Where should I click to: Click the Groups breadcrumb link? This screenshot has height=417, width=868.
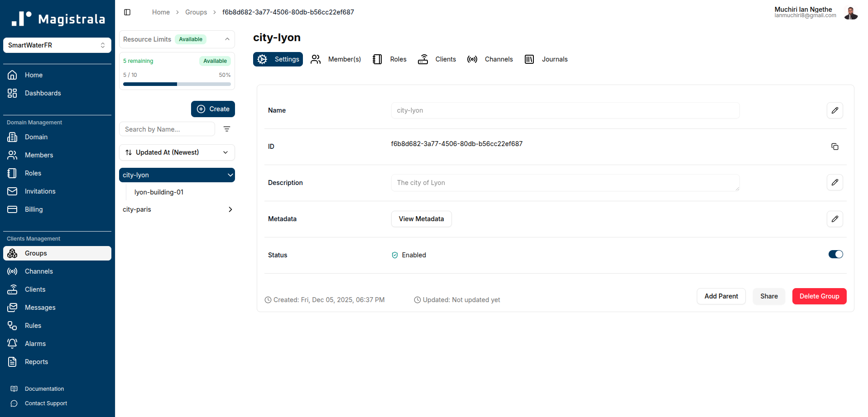(x=196, y=12)
